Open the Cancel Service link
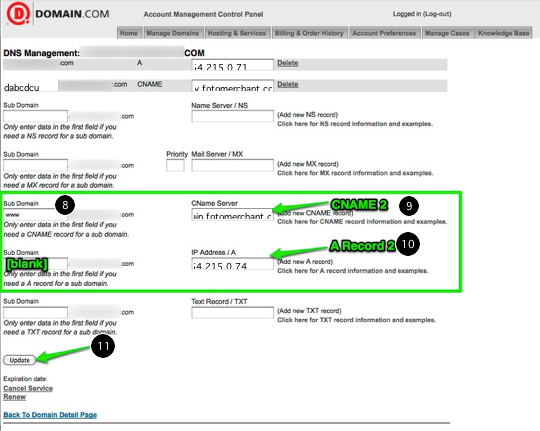The height and width of the screenshot is (431, 540). (28, 388)
